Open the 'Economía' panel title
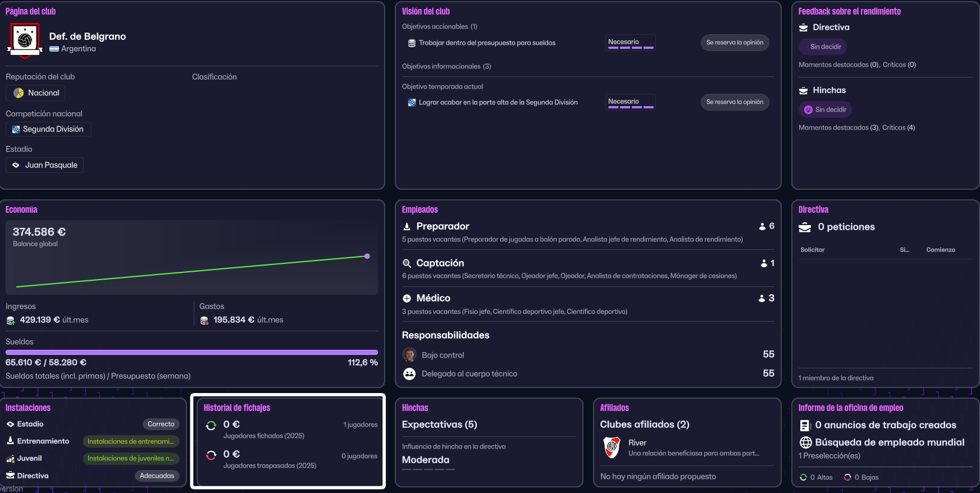 [x=21, y=209]
